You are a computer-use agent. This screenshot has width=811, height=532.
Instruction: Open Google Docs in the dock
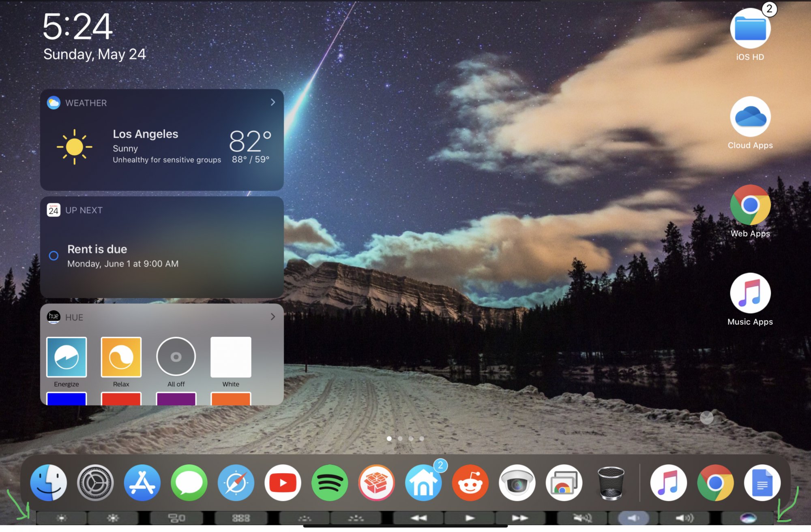(x=762, y=483)
